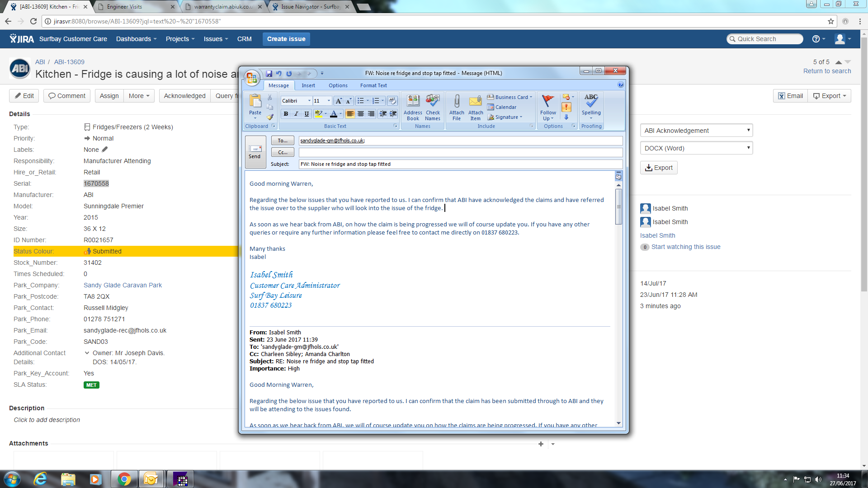Set High Importance with the exclamation icon

click(566, 107)
